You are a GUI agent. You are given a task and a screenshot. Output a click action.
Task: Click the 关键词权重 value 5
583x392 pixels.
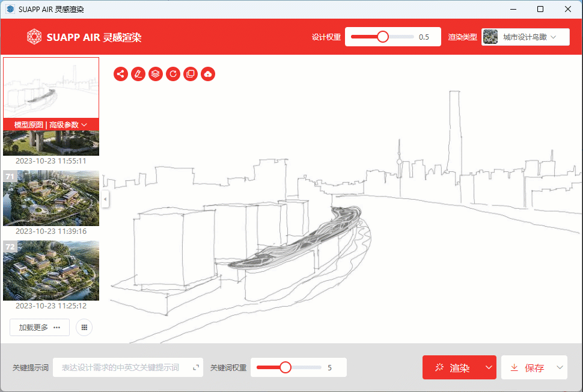pos(329,367)
